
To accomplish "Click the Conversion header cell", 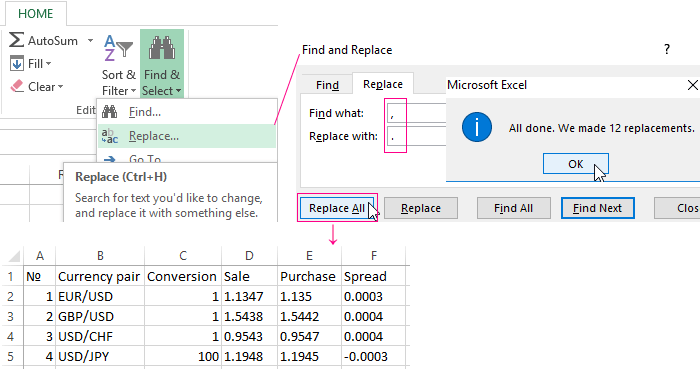I will pyautogui.click(x=183, y=276).
